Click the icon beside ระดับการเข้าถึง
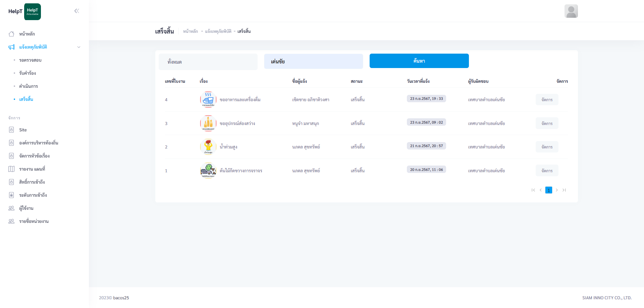 click(x=11, y=195)
